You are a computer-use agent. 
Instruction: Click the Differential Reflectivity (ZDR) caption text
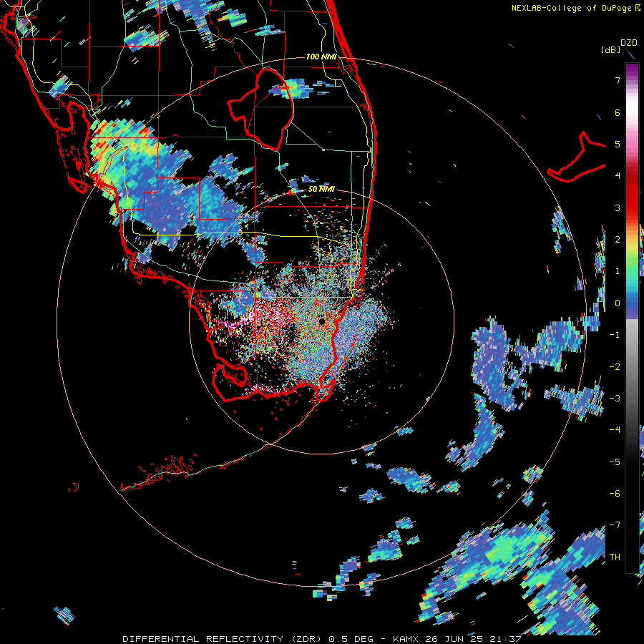[223, 639]
